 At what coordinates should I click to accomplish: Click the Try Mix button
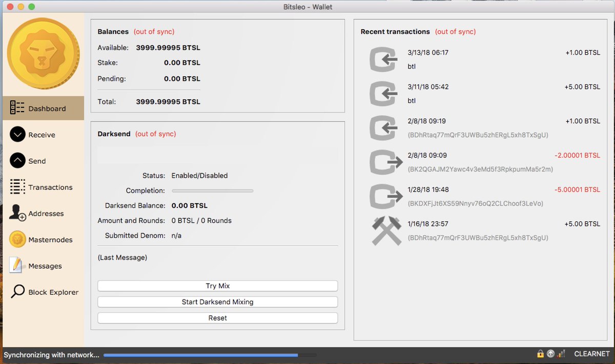(x=218, y=286)
